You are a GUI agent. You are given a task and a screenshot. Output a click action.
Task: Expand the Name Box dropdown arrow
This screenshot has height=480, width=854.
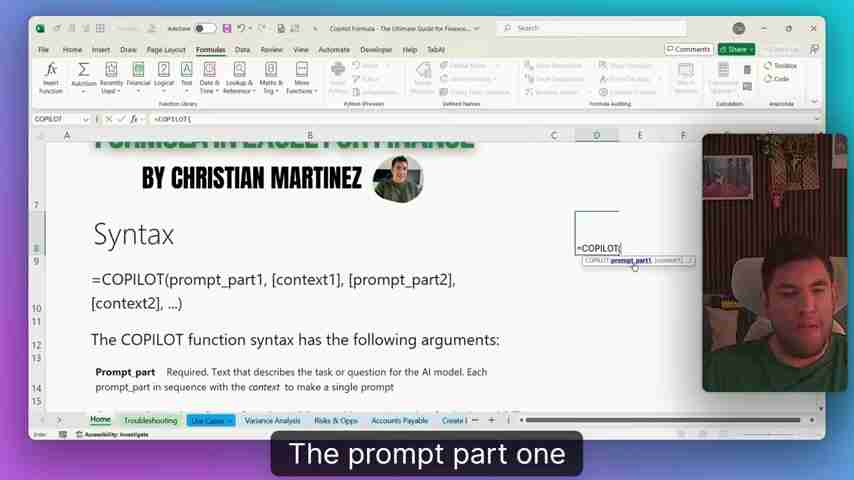pos(86,119)
